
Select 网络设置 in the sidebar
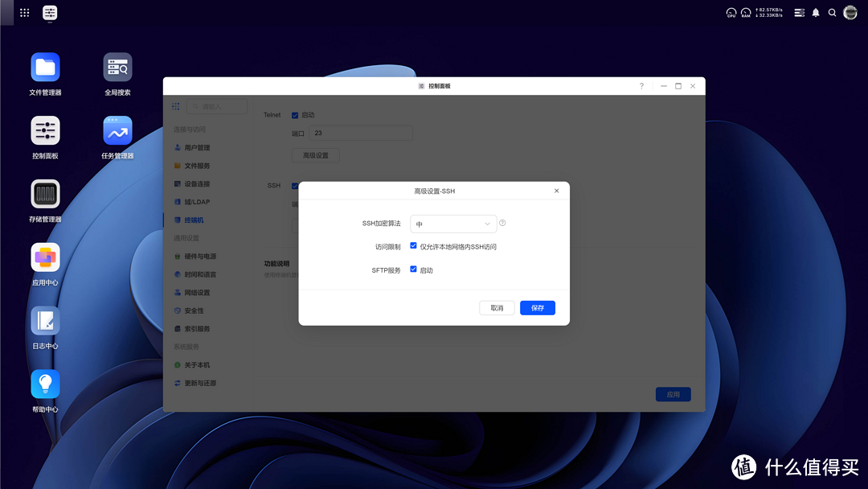click(196, 293)
